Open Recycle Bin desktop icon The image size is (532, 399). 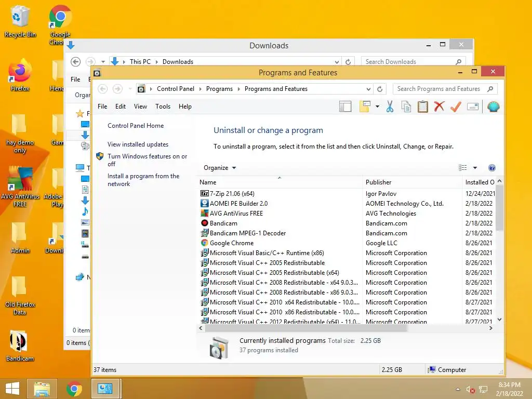tap(20, 22)
